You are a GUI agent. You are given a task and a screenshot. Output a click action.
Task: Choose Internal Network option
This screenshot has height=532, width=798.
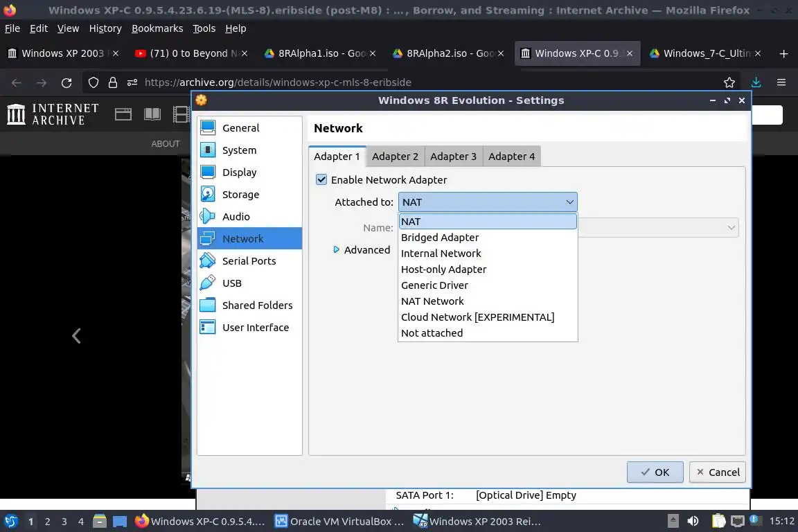point(488,253)
